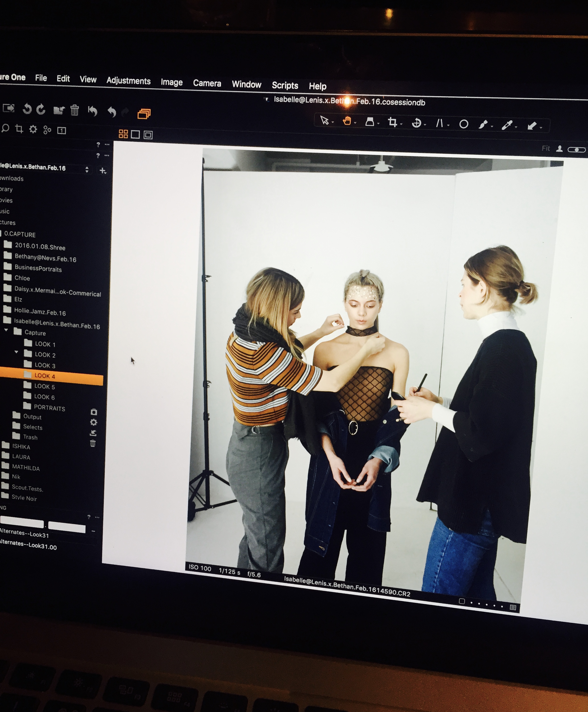
Task: Toggle the orange browser view stack icon
Action: (x=144, y=113)
